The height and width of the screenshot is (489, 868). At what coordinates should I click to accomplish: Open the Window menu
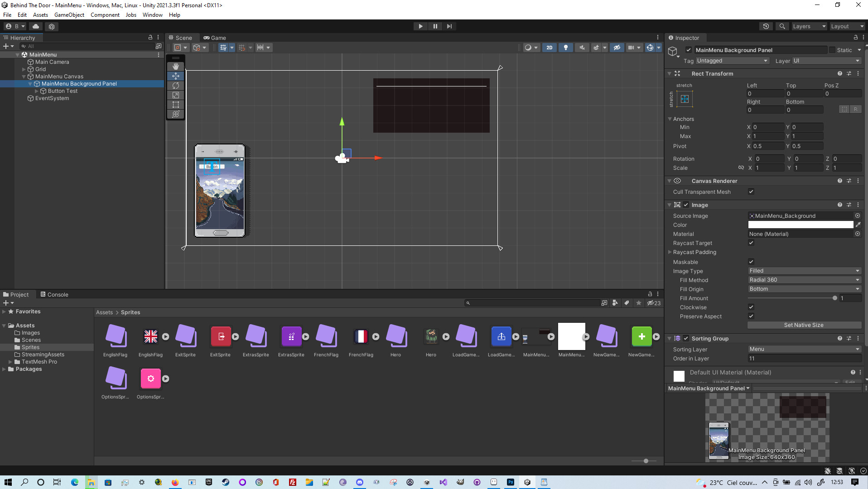pyautogui.click(x=152, y=15)
